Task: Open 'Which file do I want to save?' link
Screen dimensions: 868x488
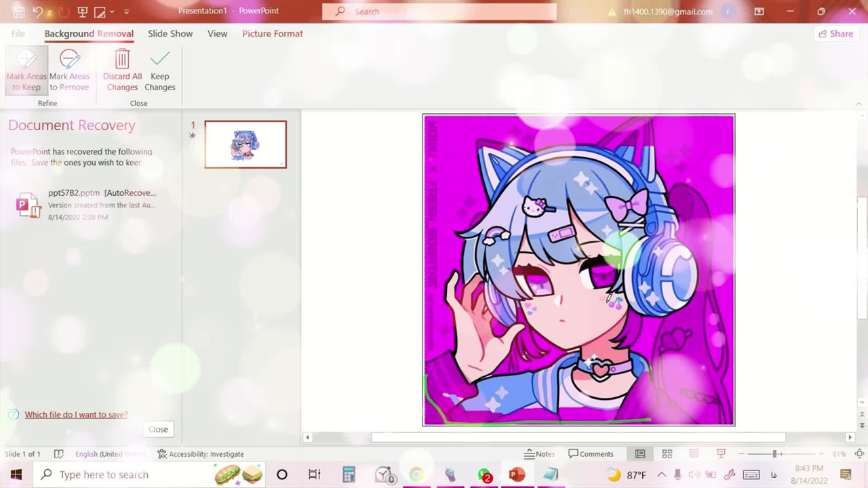Action: click(x=76, y=415)
